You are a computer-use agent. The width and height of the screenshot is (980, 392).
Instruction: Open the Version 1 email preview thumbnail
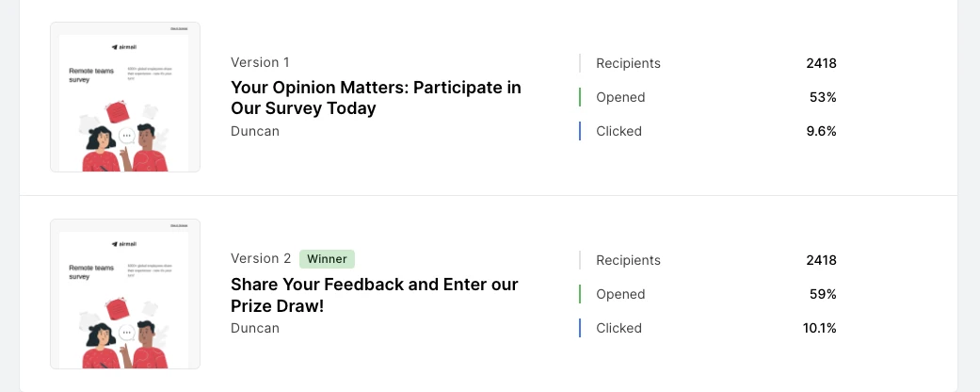[x=125, y=97]
